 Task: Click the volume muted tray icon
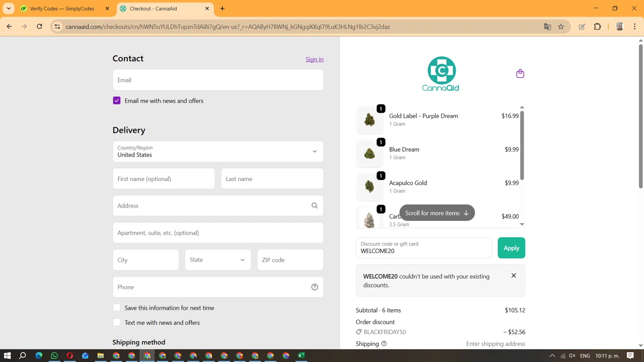coord(572,356)
